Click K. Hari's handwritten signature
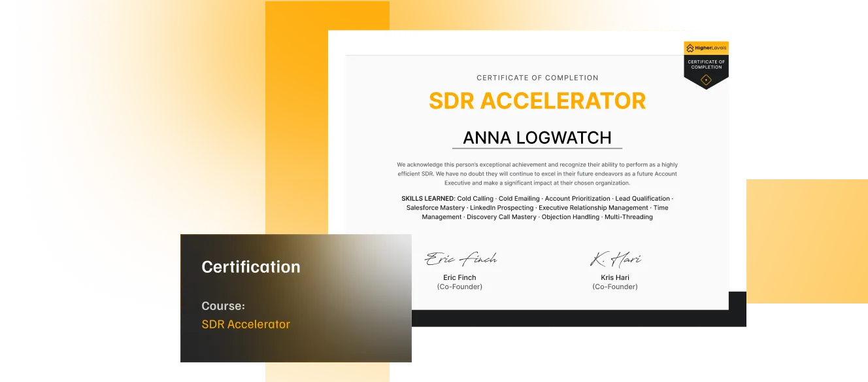 tap(615, 258)
